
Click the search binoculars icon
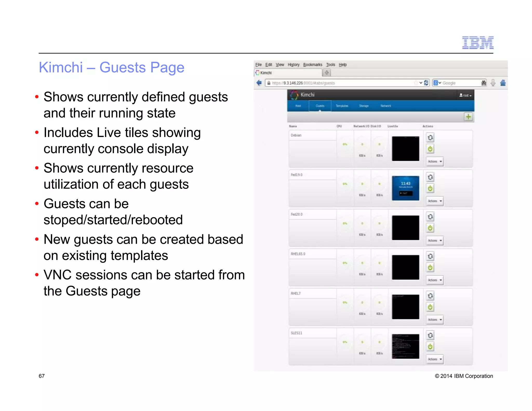click(x=483, y=83)
